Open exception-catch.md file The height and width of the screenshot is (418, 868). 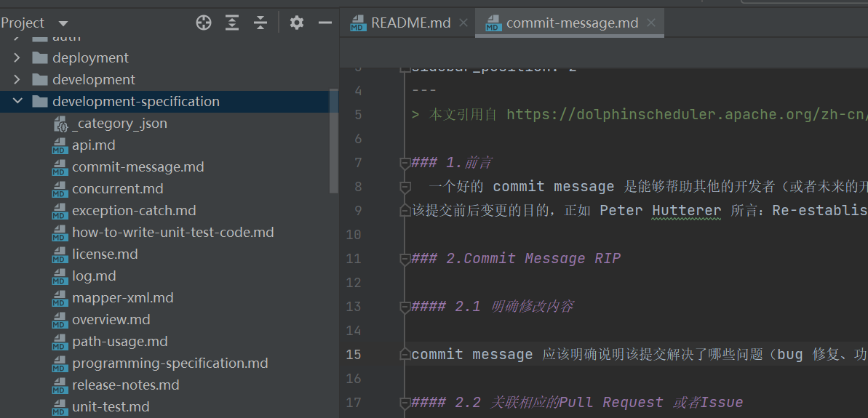coord(134,211)
